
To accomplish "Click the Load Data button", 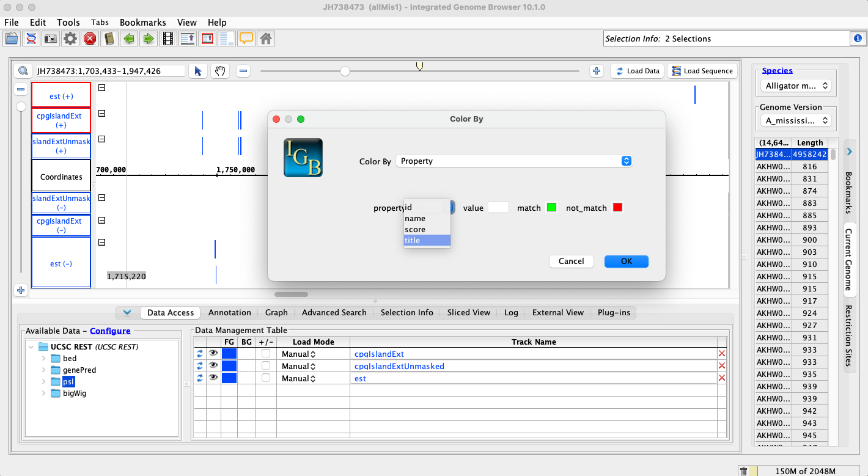I will (637, 71).
